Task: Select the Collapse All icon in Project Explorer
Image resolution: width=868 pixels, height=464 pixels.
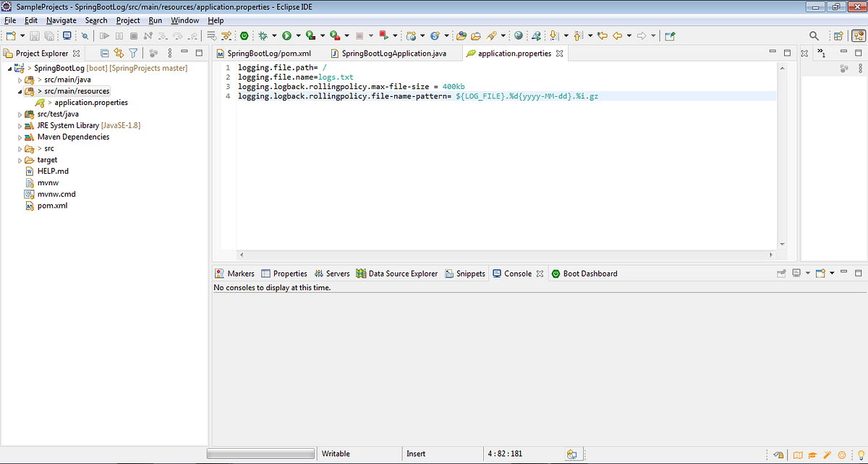Action: (105, 53)
